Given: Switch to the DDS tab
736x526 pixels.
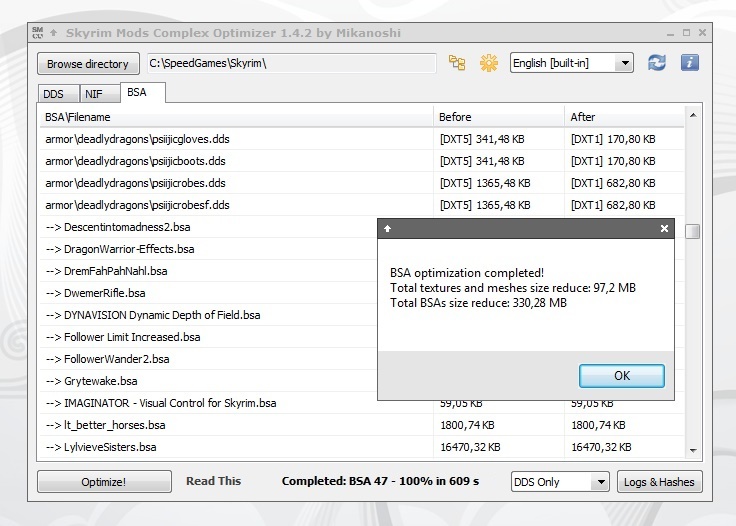Looking at the screenshot, I should click(53, 94).
